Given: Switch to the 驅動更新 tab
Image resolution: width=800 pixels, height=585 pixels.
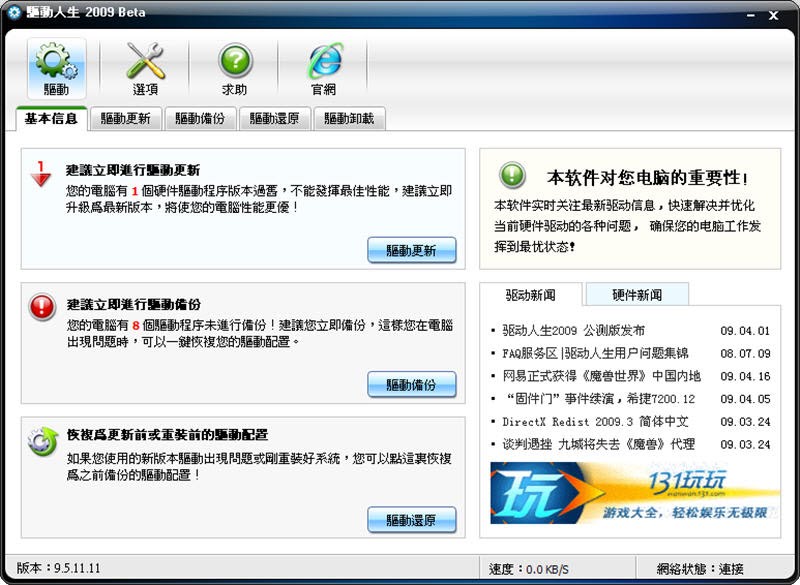Looking at the screenshot, I should [126, 118].
